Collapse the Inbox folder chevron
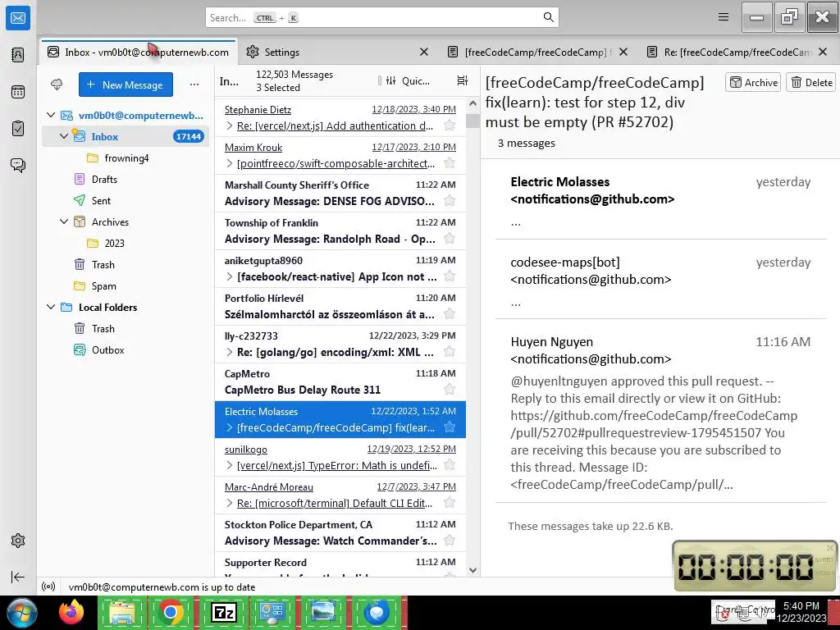 (64, 136)
